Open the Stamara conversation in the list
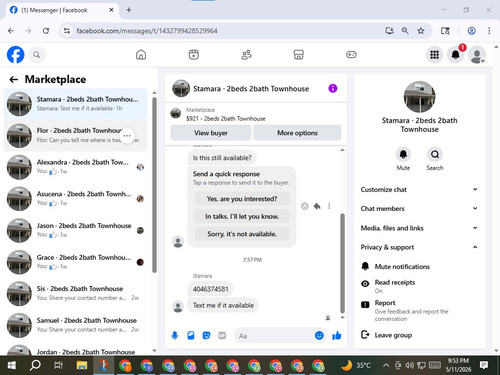The width and height of the screenshot is (500, 375). [x=75, y=104]
